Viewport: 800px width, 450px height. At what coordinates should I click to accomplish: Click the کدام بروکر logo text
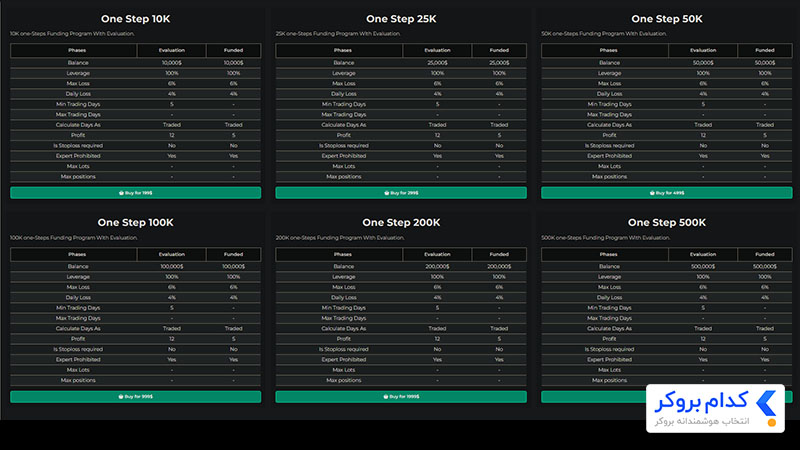coord(702,402)
